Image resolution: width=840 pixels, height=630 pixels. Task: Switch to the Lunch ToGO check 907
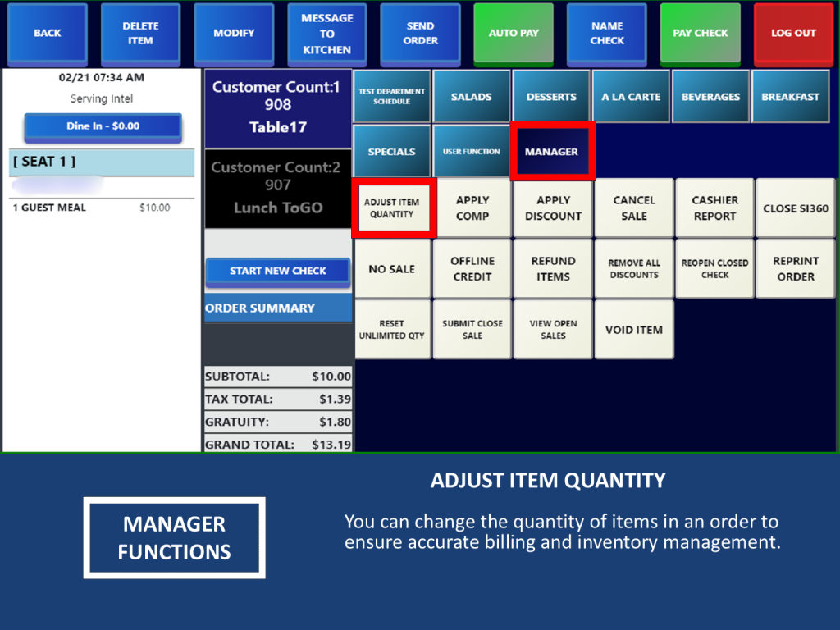click(277, 188)
